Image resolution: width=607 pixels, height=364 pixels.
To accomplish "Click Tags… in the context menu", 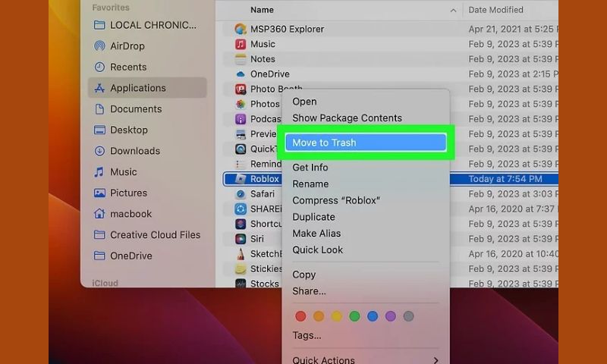I will pyautogui.click(x=307, y=335).
